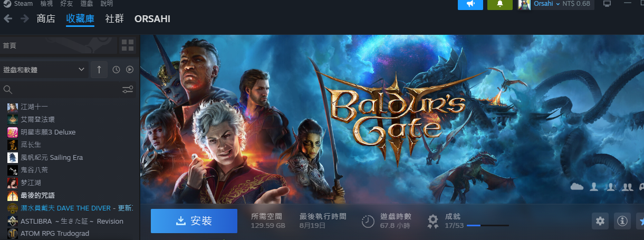Click the blue 安裝 button
The height and width of the screenshot is (240, 644).
(194, 221)
